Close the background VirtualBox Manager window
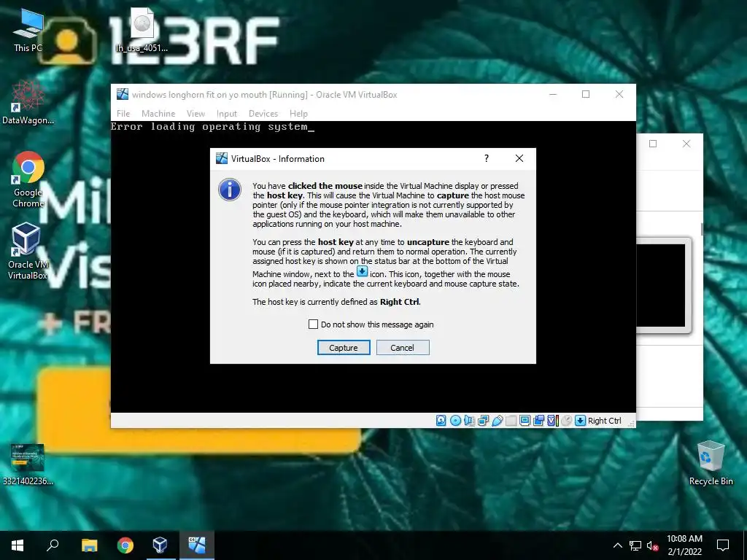 pyautogui.click(x=686, y=144)
